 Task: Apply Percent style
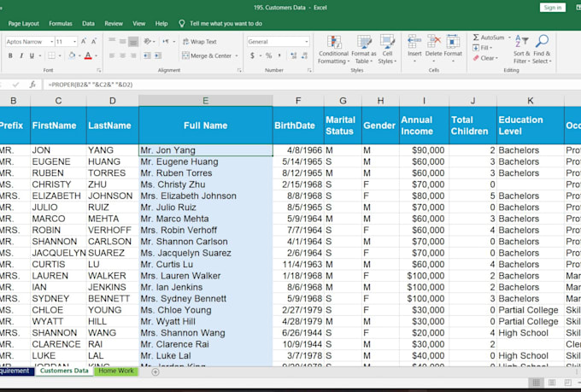[x=268, y=56]
